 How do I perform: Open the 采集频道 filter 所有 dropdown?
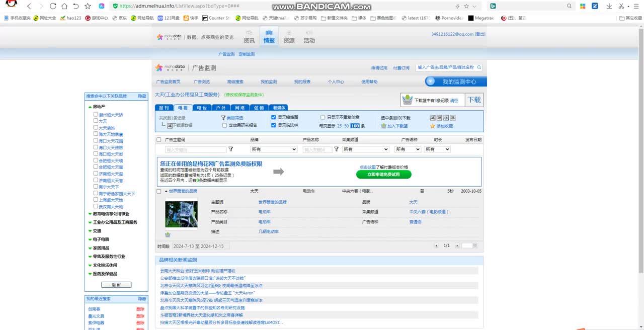tap(366, 149)
